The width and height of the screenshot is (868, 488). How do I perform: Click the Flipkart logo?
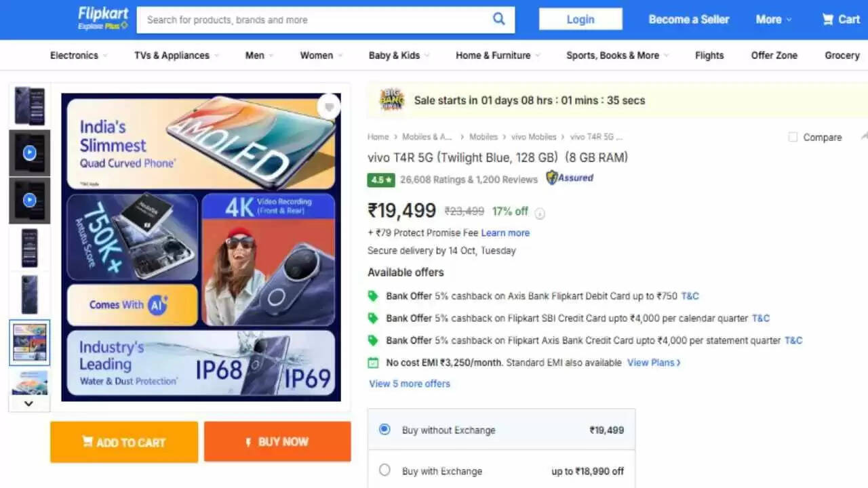pyautogui.click(x=102, y=18)
